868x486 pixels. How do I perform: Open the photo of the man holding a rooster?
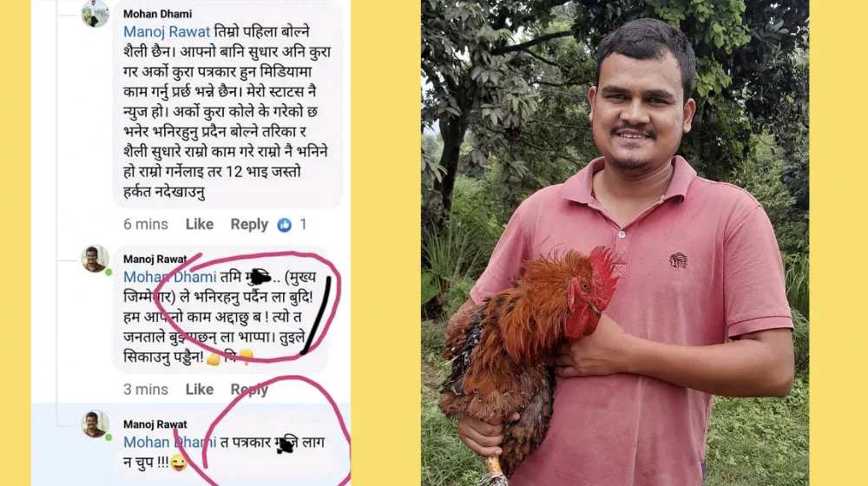[x=615, y=243]
